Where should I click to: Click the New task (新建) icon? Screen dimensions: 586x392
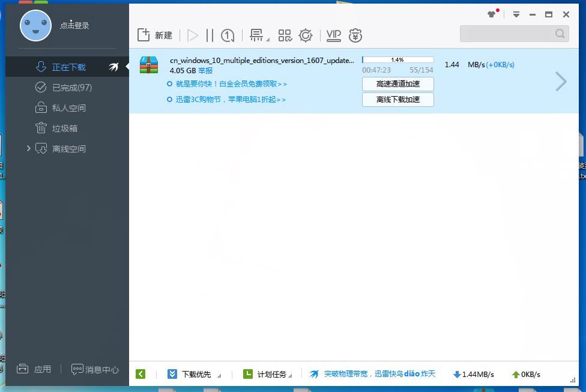(x=143, y=35)
